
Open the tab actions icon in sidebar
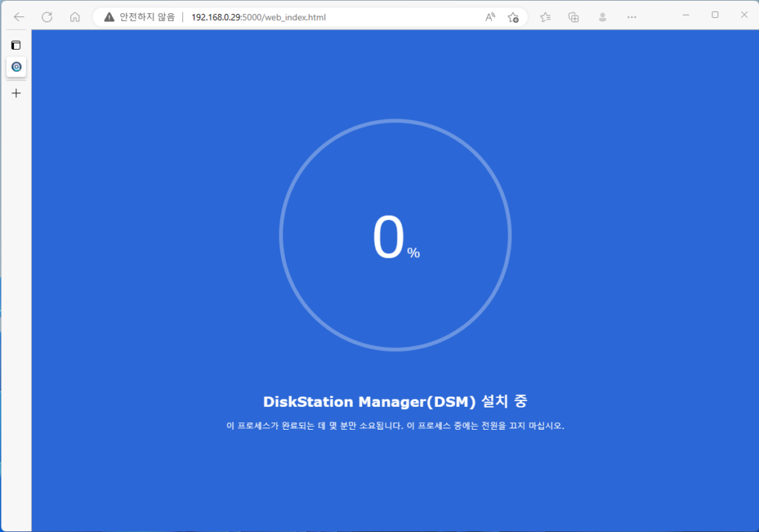(16, 45)
